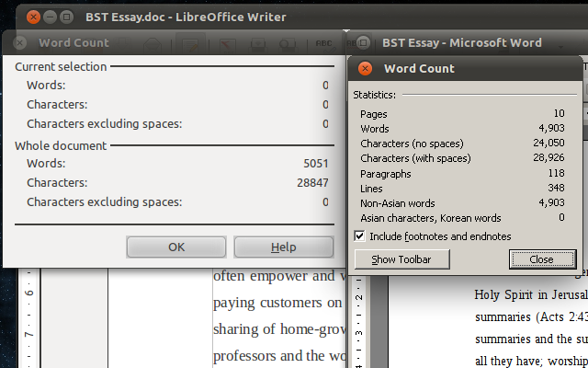Click 'Holy Spirit in' text in Word document

511,294
